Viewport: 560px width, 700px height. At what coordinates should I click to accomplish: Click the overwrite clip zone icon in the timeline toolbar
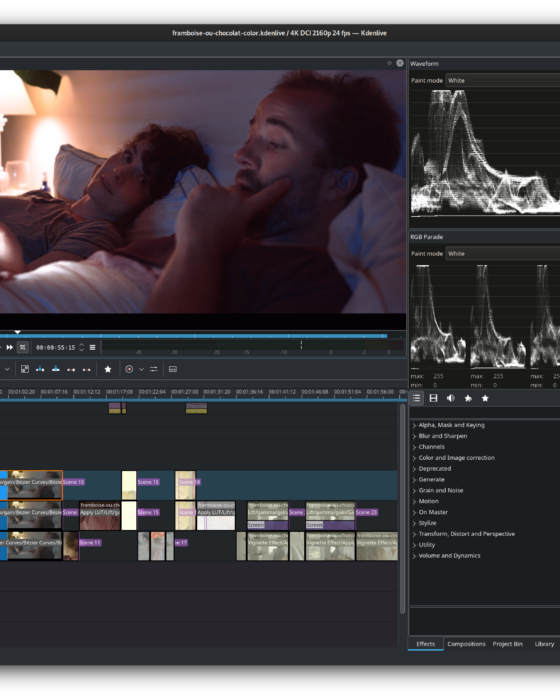[x=56, y=369]
